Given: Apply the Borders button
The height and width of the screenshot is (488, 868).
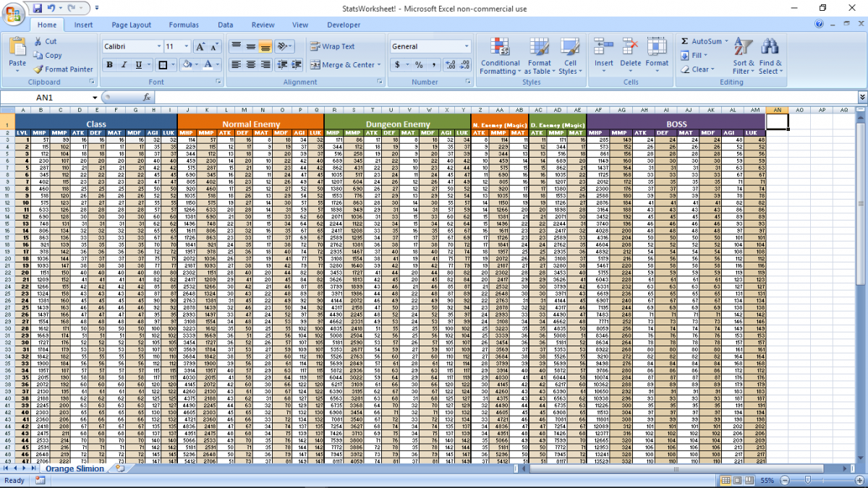Looking at the screenshot, I should 162,65.
